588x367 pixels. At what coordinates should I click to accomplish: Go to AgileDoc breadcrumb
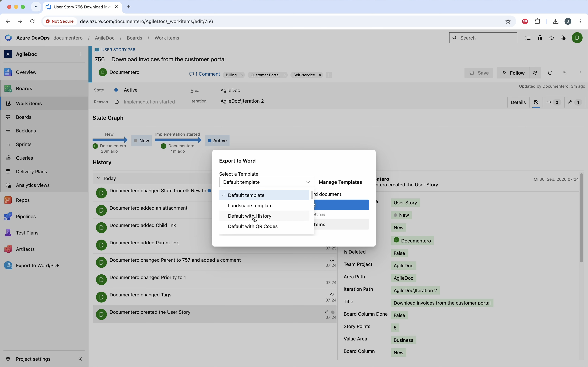[x=105, y=38]
